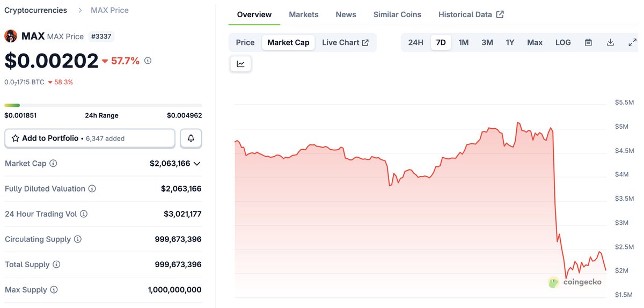
Task: Click the $2,063,166 market cap value
Action: pos(170,163)
